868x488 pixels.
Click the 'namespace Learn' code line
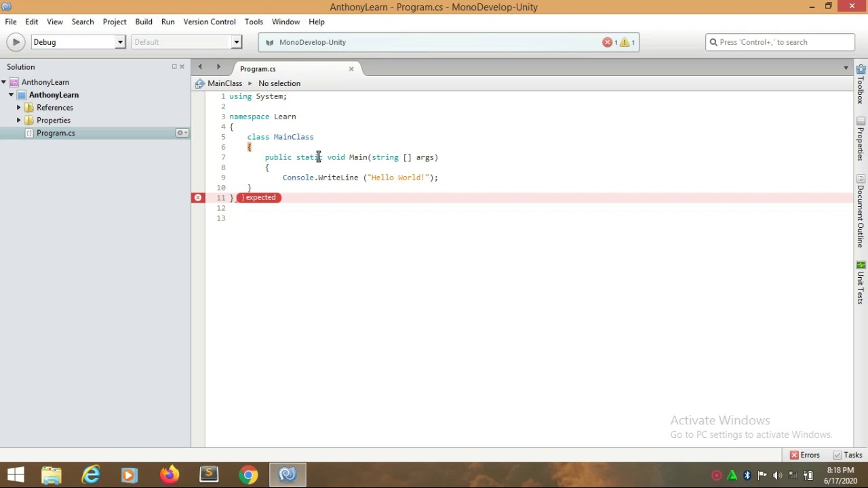point(262,117)
